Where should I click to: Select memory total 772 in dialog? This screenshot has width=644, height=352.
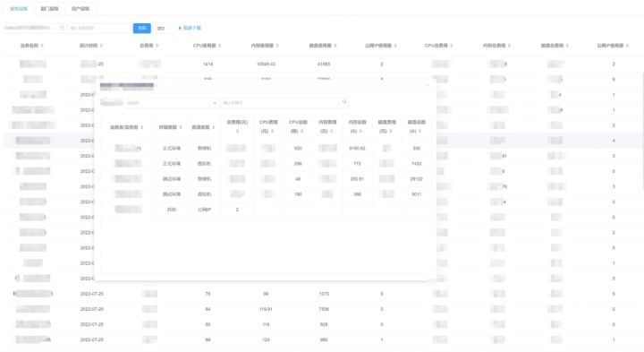(357, 164)
